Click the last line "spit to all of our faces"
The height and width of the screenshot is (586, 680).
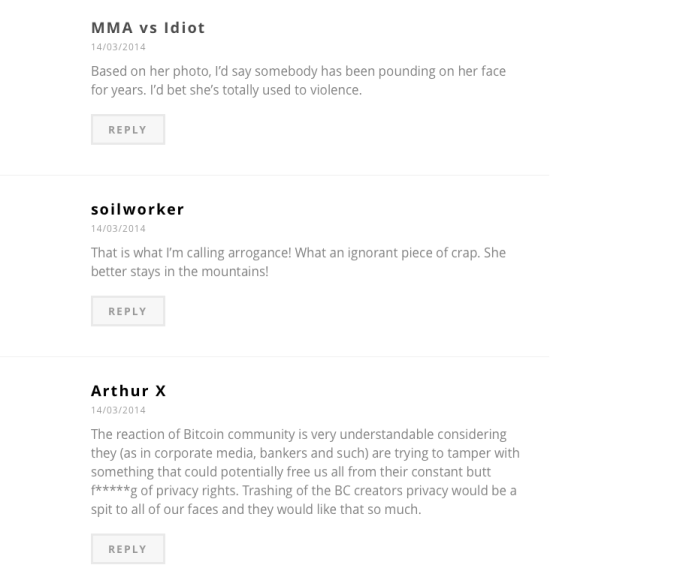pyautogui.click(x=255, y=510)
